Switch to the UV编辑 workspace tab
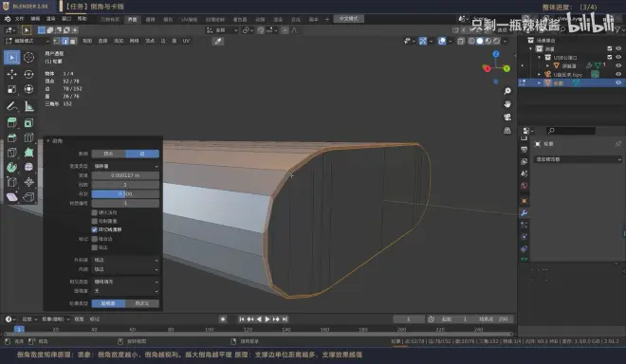 point(190,19)
